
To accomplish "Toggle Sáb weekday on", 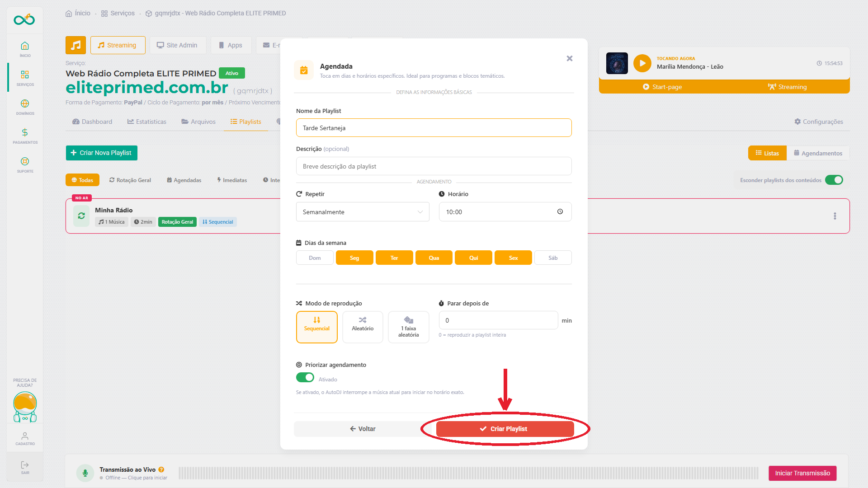I will (553, 258).
